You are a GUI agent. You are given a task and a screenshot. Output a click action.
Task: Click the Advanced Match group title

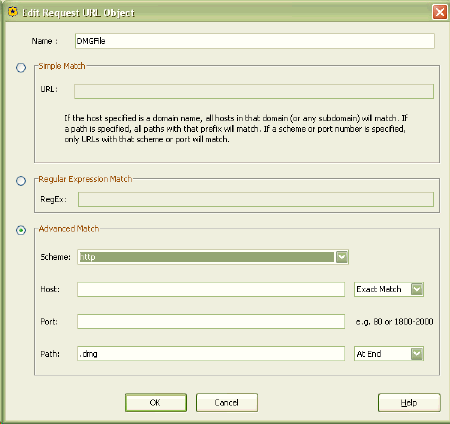[69, 229]
